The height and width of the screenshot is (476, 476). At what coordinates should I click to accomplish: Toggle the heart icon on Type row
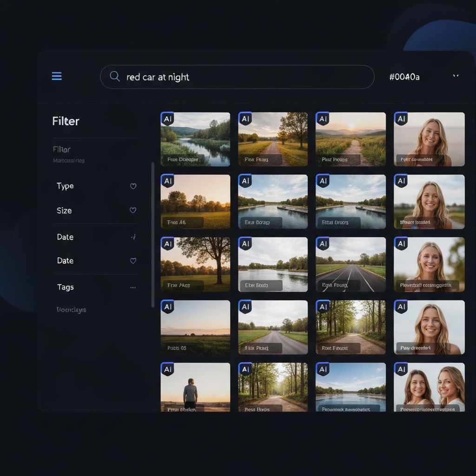(x=133, y=186)
